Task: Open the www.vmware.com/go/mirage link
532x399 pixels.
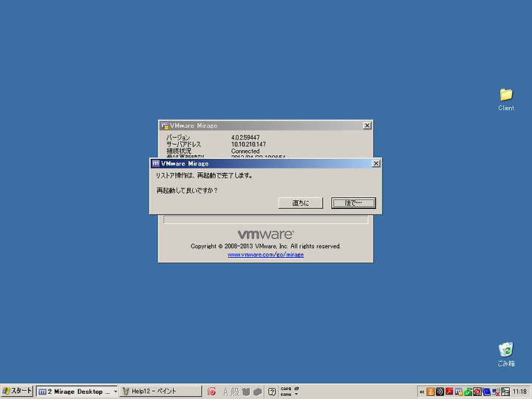Action: [266, 254]
